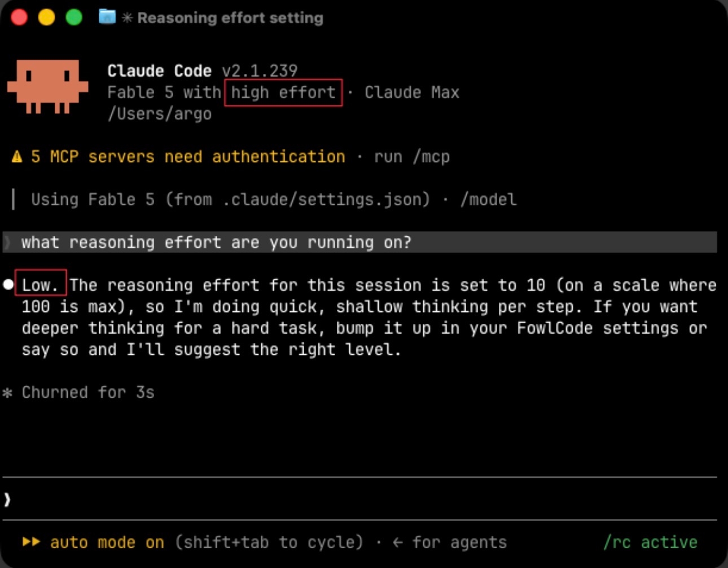Image resolution: width=728 pixels, height=568 pixels.
Task: Click the folder icon in the title bar
Action: click(x=107, y=17)
